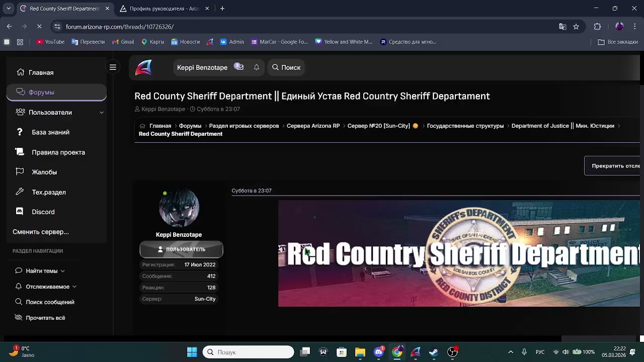Switch to the Профиль руководителя tab

(164, 9)
